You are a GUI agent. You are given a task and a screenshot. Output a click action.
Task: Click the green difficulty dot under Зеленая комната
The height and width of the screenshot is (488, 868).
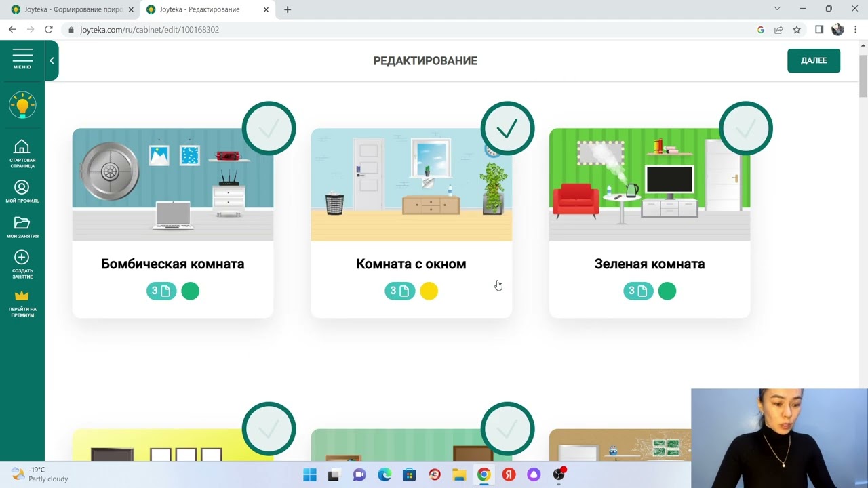click(667, 291)
